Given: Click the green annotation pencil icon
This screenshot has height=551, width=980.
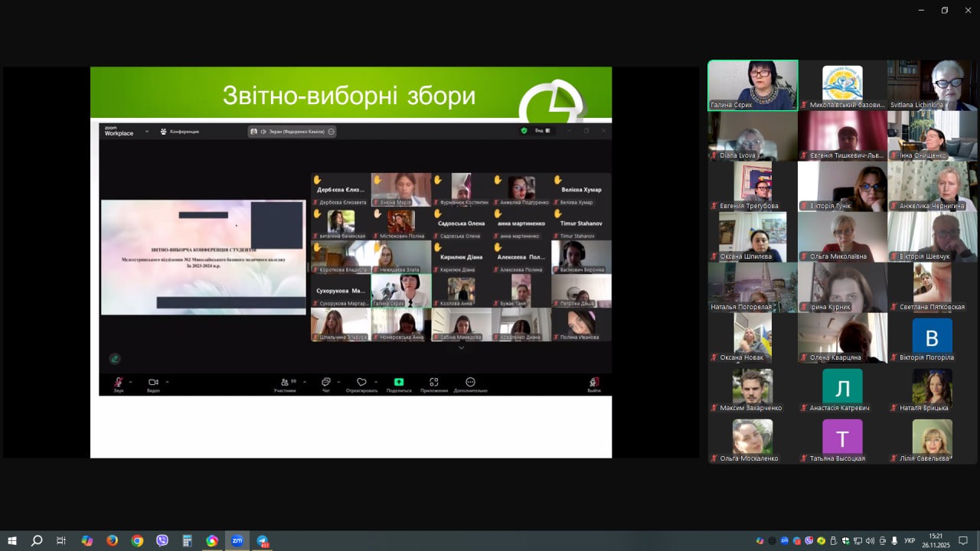Looking at the screenshot, I should pos(115,359).
